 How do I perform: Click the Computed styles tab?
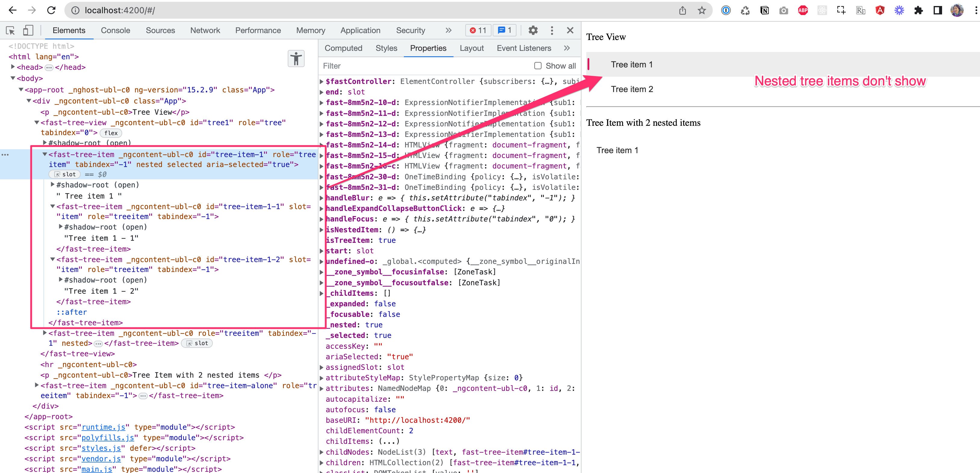coord(344,48)
